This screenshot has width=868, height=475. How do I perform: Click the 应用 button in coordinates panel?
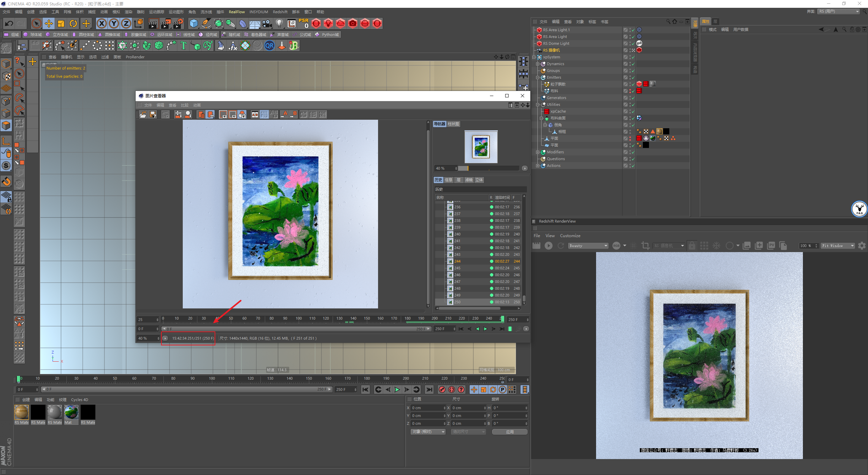[x=510, y=432]
